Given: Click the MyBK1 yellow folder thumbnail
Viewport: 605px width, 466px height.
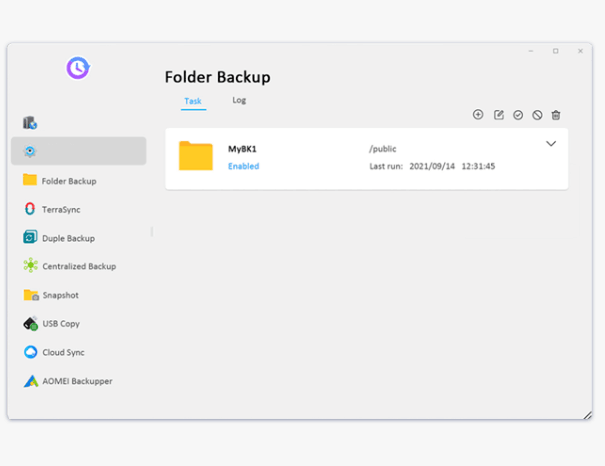Looking at the screenshot, I should point(196,156).
